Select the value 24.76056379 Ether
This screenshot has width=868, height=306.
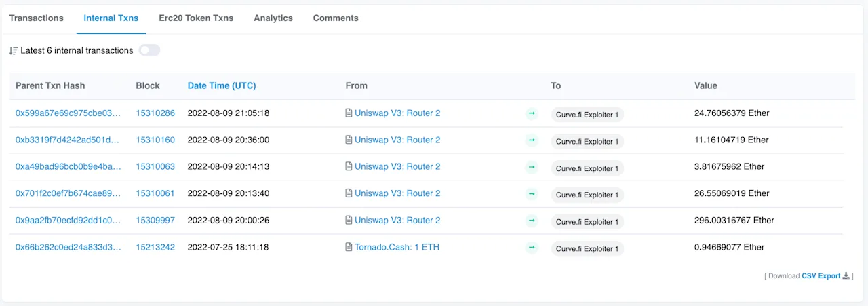point(732,113)
